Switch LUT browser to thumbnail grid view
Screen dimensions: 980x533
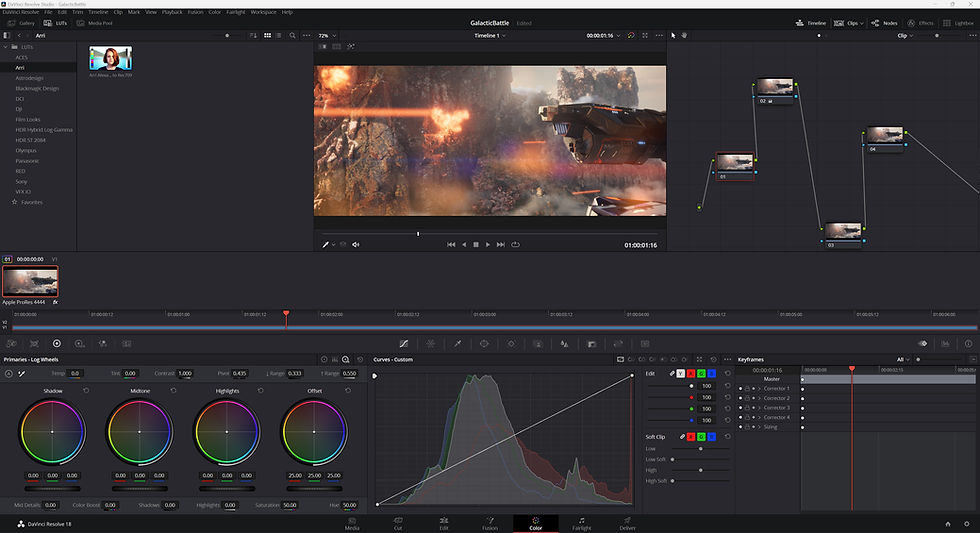tap(268, 36)
